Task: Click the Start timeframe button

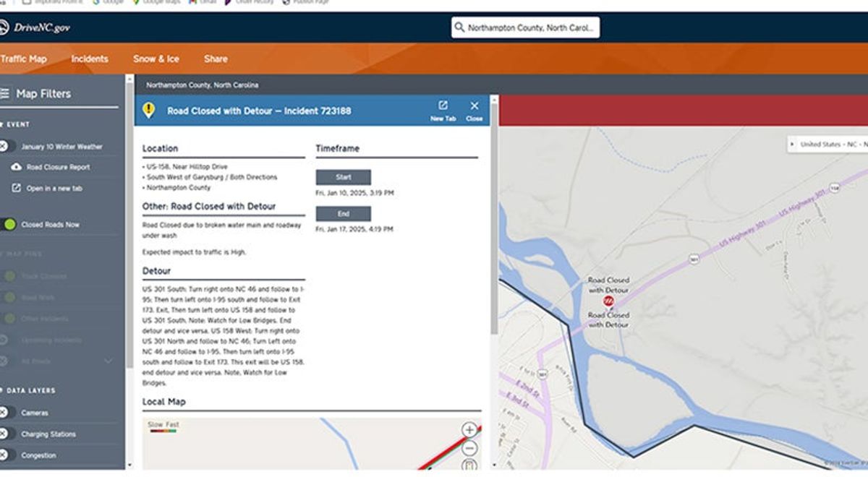Action: pos(344,178)
